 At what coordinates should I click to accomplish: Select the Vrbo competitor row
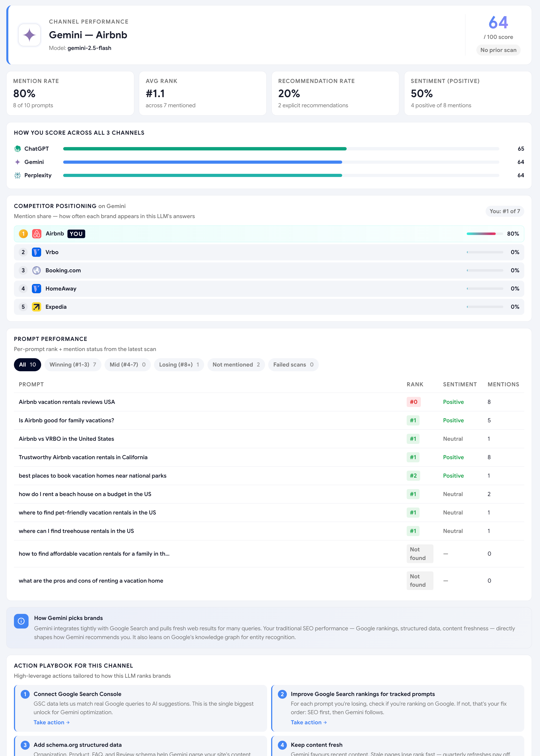(x=269, y=252)
